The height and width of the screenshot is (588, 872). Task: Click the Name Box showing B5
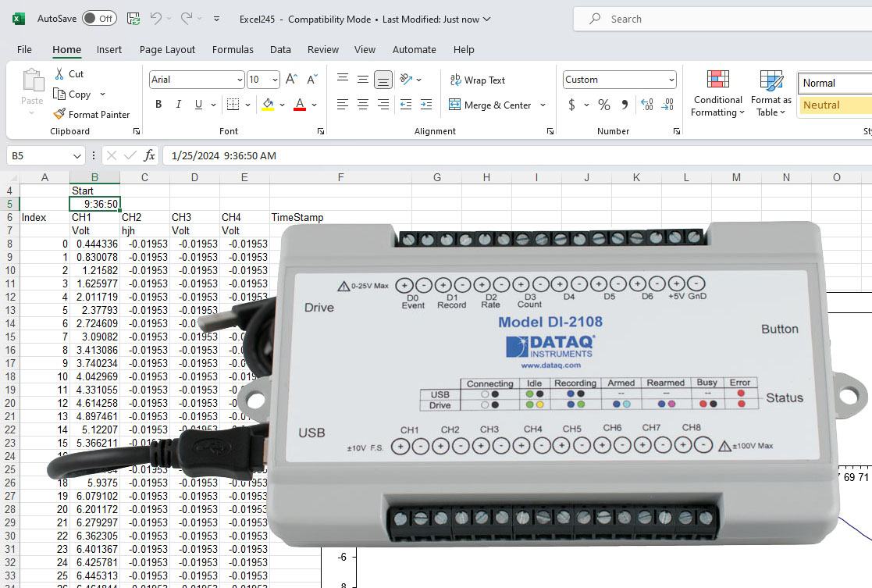(x=45, y=155)
